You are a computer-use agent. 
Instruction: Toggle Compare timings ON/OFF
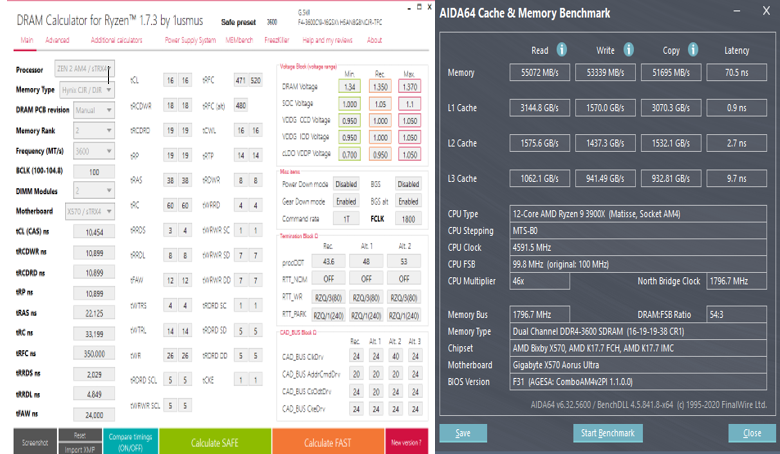131,442
